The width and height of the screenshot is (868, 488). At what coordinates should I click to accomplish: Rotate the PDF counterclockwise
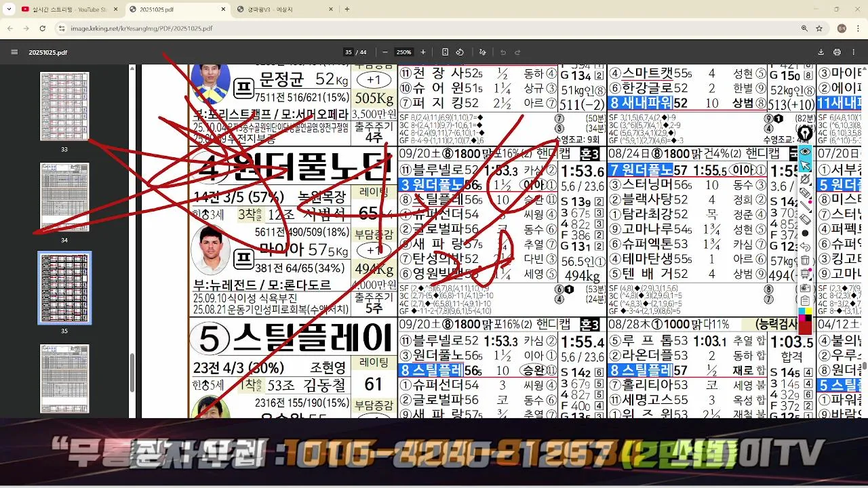click(x=460, y=52)
